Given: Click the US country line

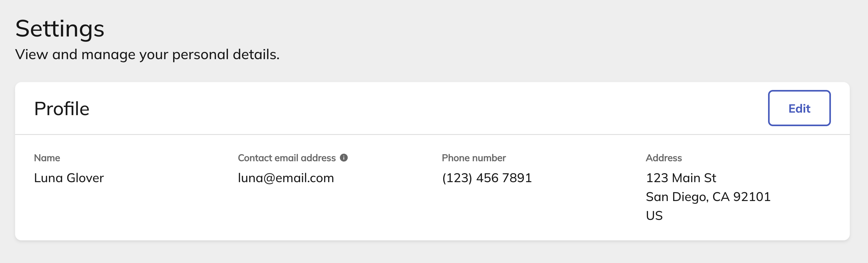Looking at the screenshot, I should coord(654,215).
